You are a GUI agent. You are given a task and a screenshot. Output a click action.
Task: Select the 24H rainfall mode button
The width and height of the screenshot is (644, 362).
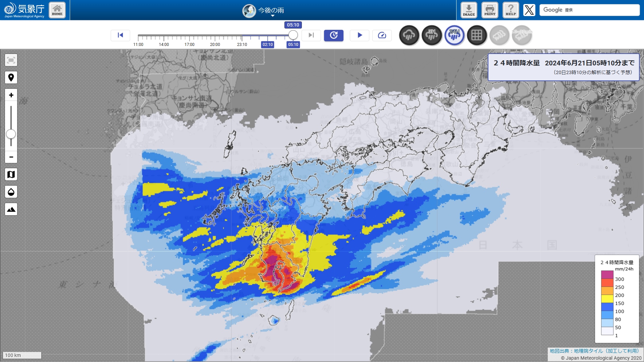pos(454,35)
